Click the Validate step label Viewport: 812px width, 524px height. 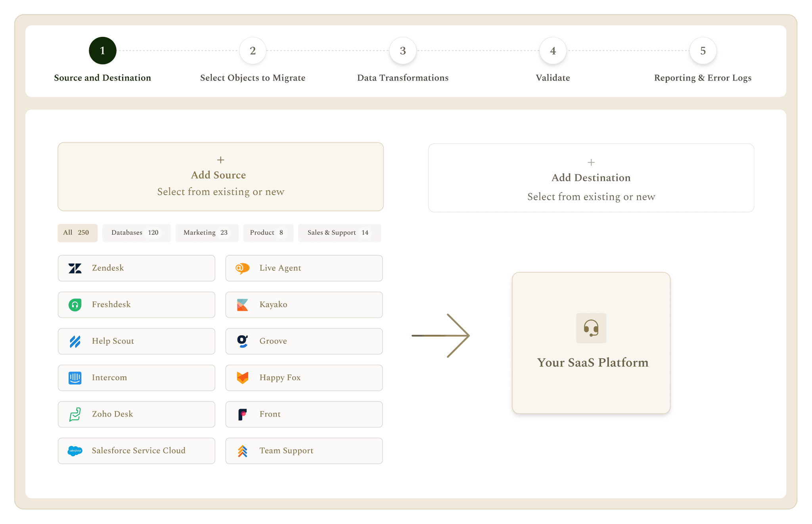(553, 78)
